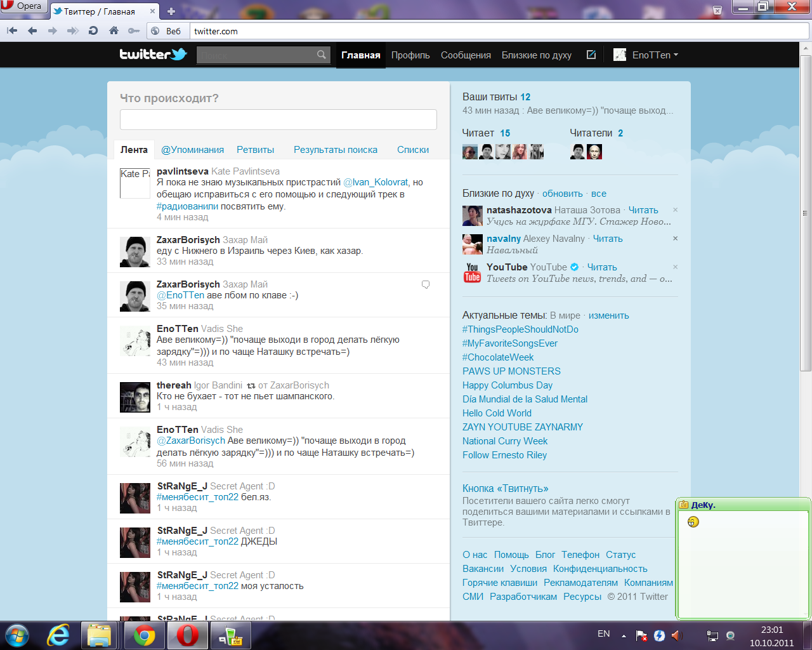Open Opera's closed tabs trash icon
812x650 pixels.
[717, 10]
